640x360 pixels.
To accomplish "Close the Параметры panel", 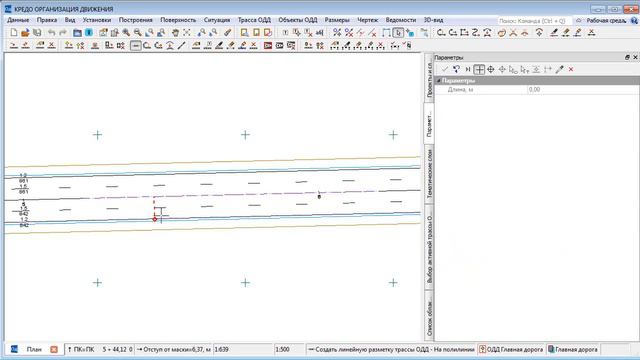I will point(635,58).
